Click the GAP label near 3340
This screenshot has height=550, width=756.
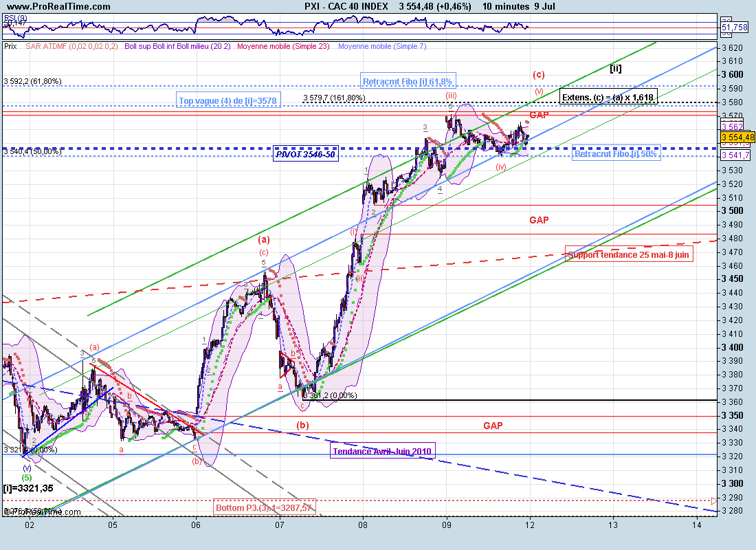[x=493, y=426]
